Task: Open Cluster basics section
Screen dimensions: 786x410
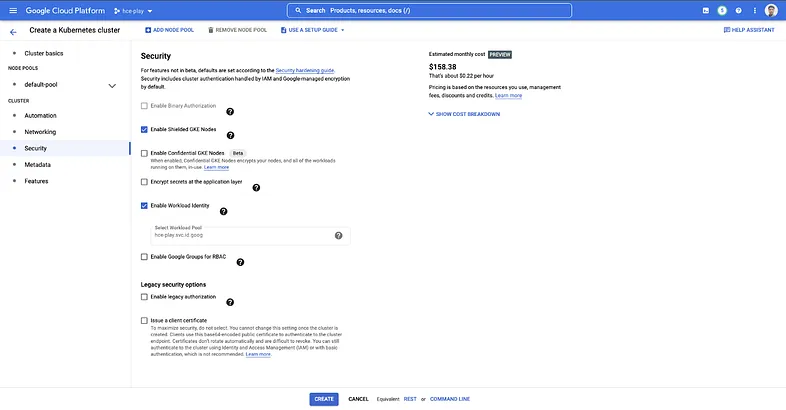Action: tap(44, 53)
